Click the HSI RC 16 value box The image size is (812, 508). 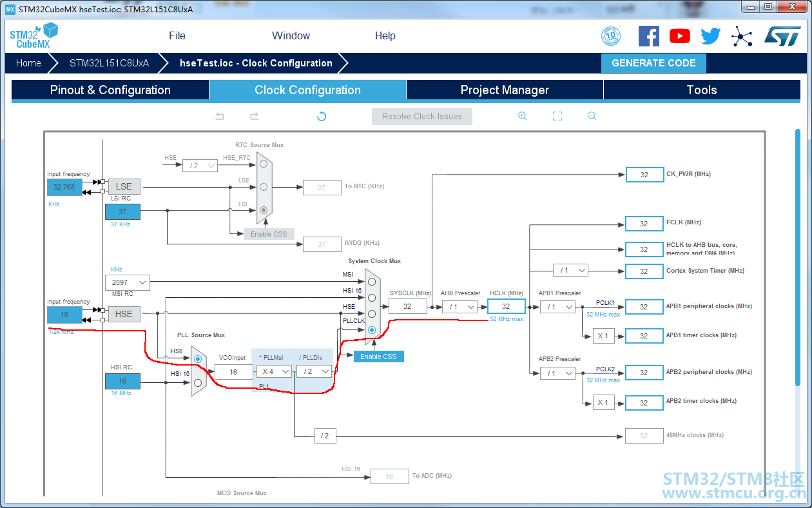pyautogui.click(x=122, y=381)
